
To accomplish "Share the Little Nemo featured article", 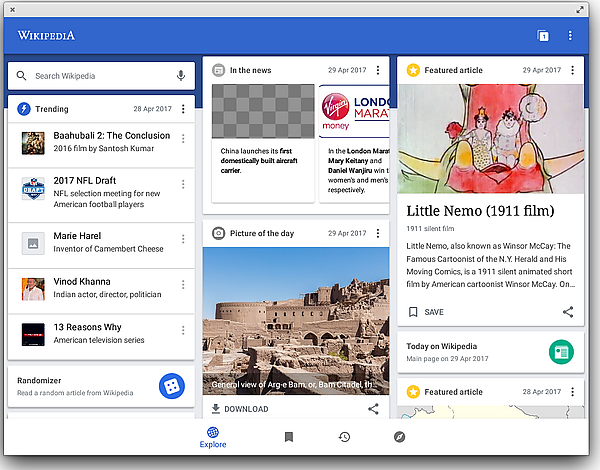I will point(568,312).
